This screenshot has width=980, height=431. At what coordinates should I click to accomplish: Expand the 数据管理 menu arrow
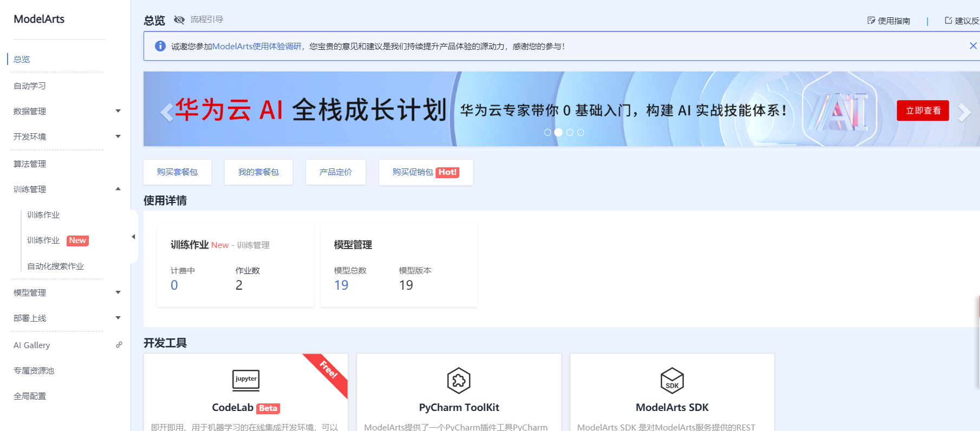pos(118,111)
